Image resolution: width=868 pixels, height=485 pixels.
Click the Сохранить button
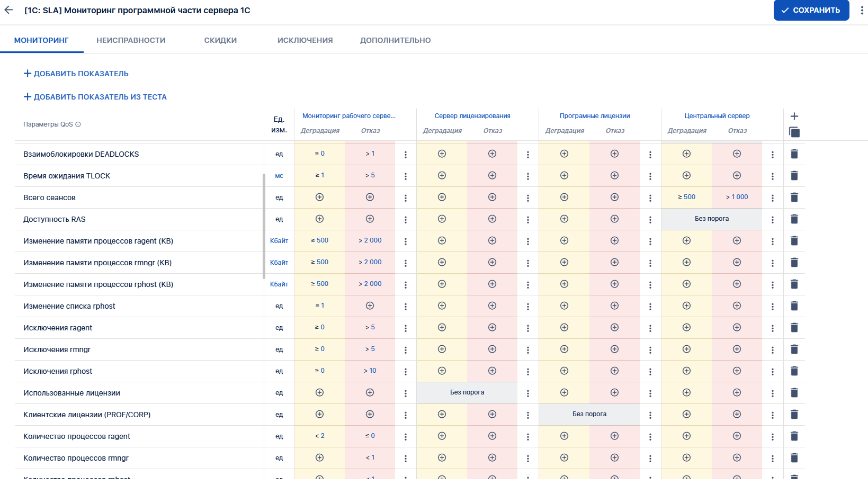(x=811, y=10)
